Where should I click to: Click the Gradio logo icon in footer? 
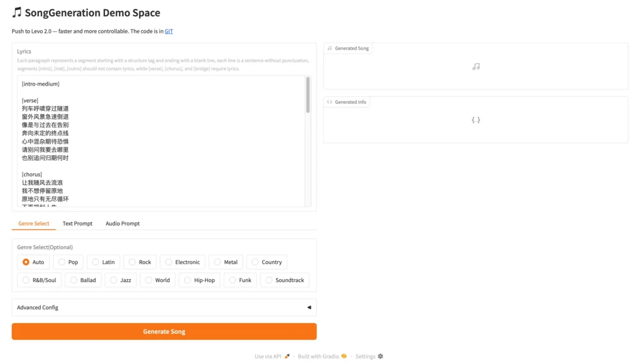(x=344, y=356)
